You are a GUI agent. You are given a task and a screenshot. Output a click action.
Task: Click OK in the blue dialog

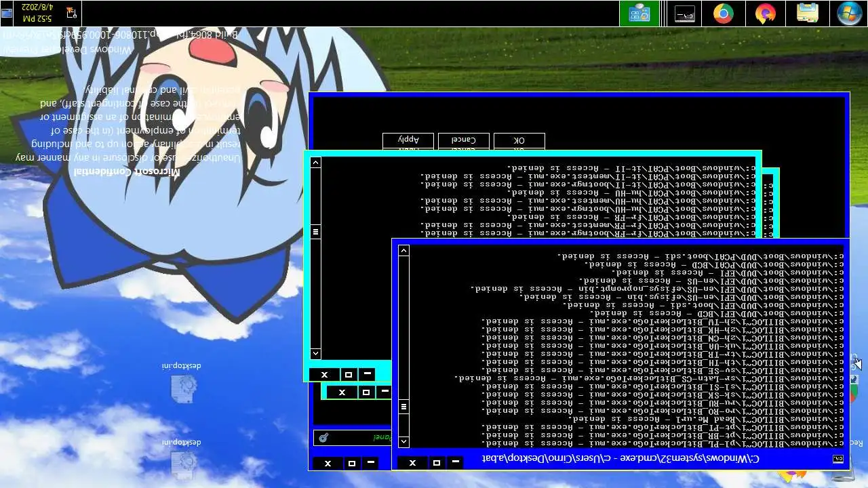519,140
